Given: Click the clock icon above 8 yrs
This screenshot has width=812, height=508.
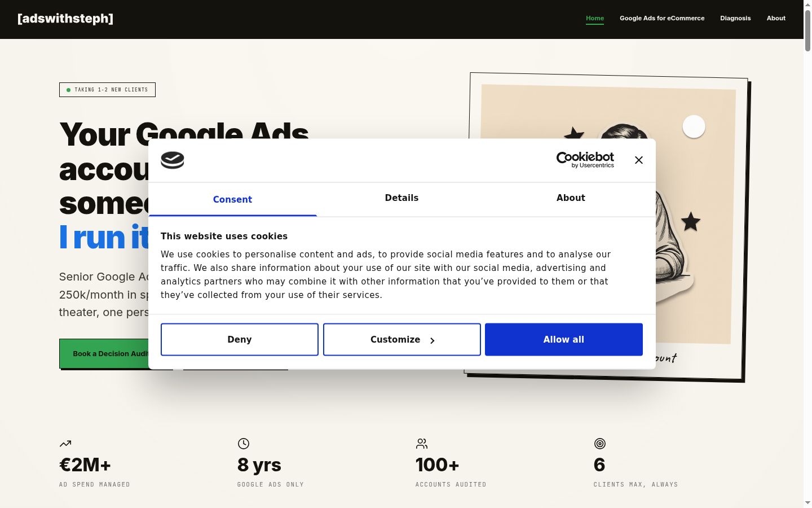Looking at the screenshot, I should (244, 444).
